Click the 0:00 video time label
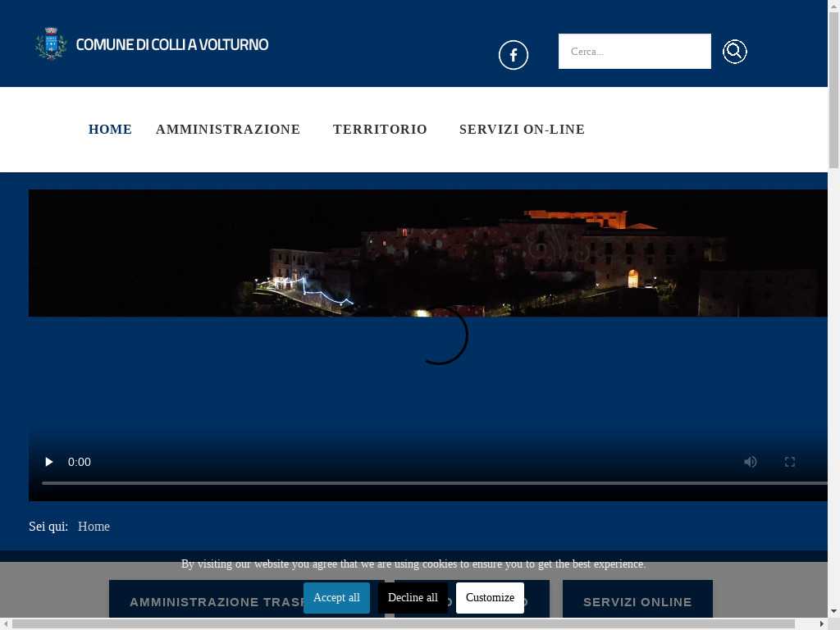 point(80,462)
